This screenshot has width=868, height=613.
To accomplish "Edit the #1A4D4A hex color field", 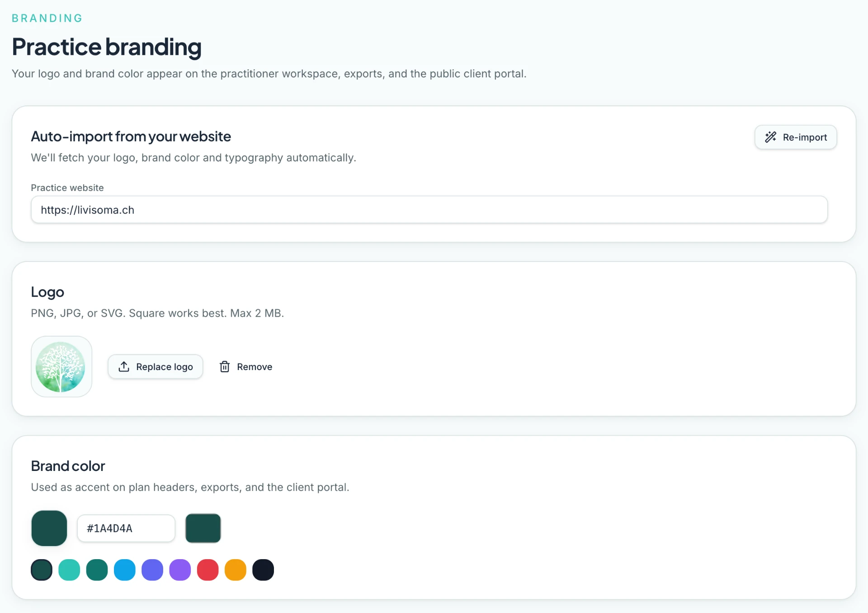I will [126, 528].
